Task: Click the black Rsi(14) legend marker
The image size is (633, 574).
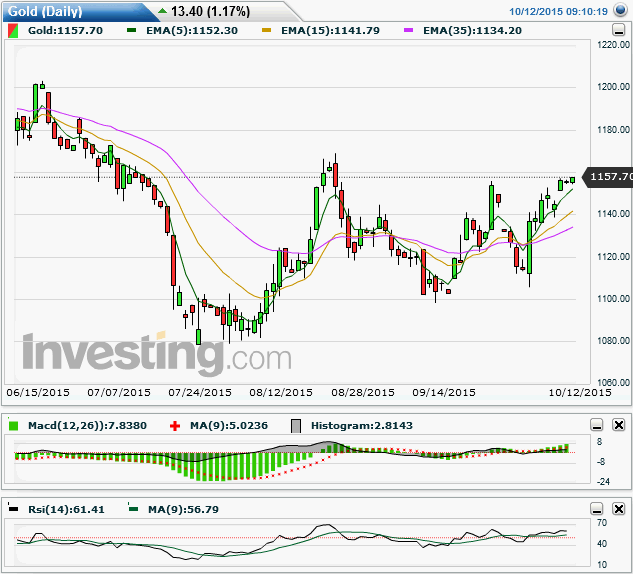Action: pyautogui.click(x=13, y=509)
